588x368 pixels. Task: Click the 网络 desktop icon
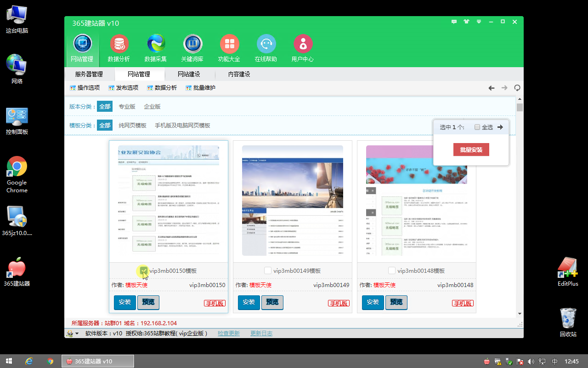pos(17,69)
